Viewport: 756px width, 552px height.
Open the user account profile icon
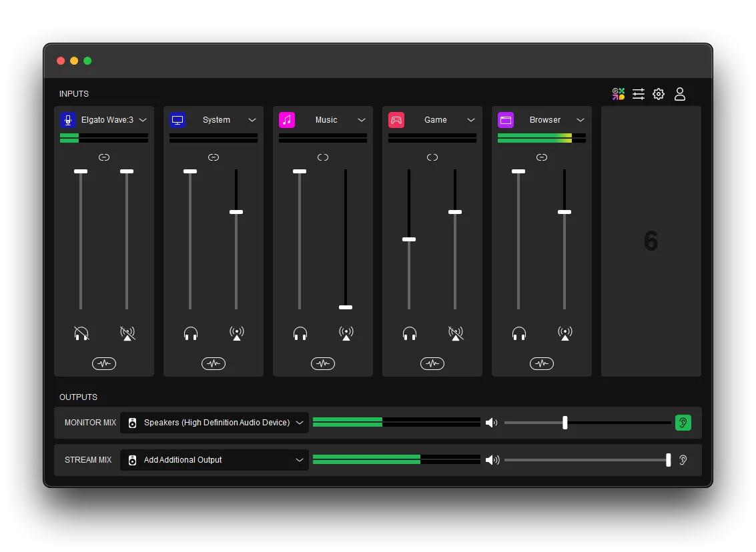pyautogui.click(x=680, y=94)
